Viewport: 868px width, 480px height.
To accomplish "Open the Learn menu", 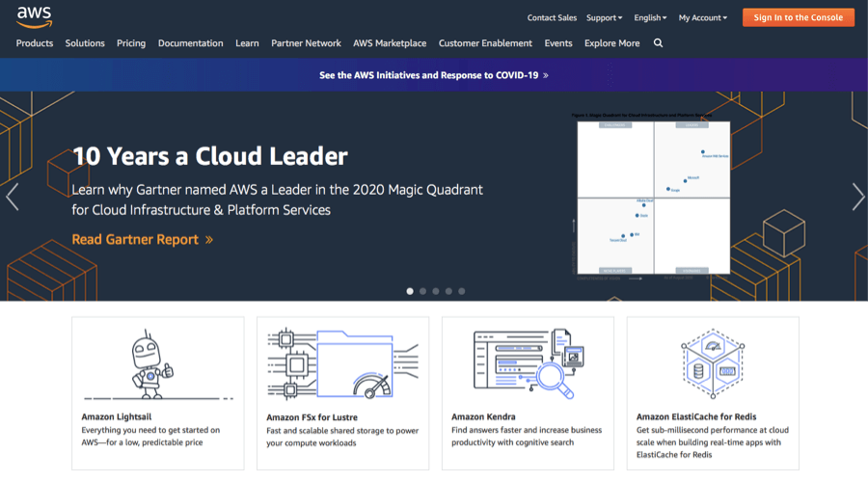I will 247,43.
